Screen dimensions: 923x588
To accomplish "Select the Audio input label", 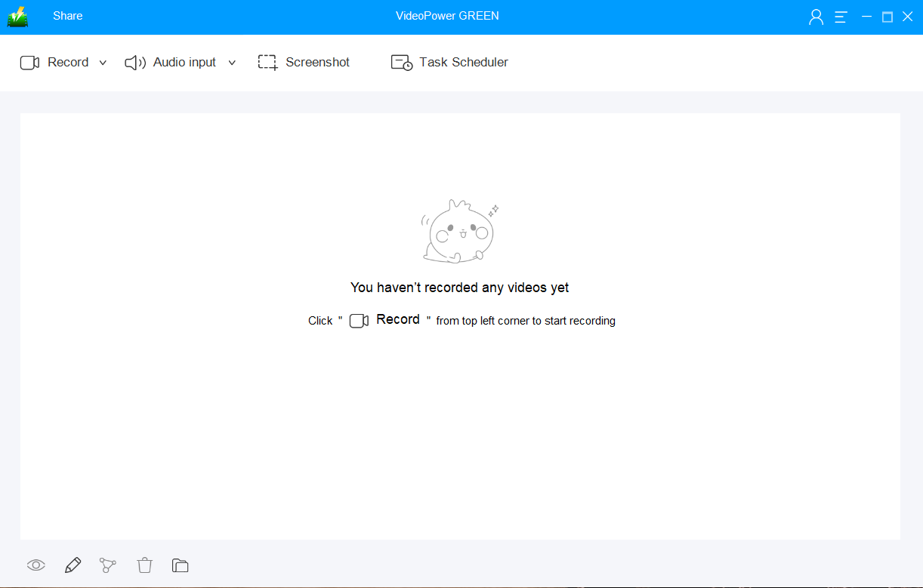I will point(184,63).
